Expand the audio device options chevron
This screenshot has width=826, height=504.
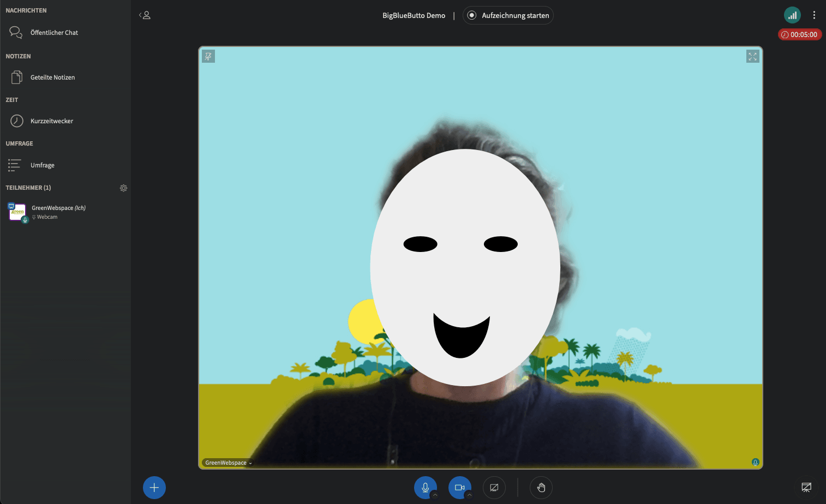point(435,495)
